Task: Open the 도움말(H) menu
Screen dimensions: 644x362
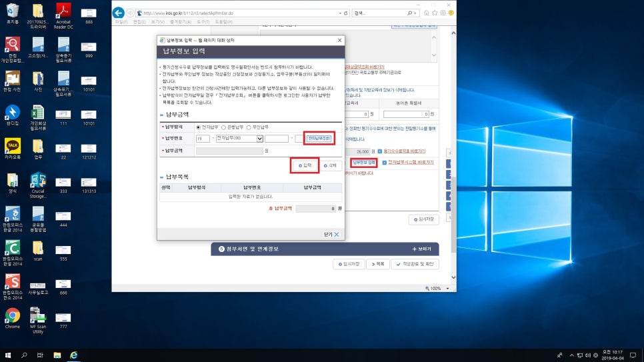Action: (224, 22)
